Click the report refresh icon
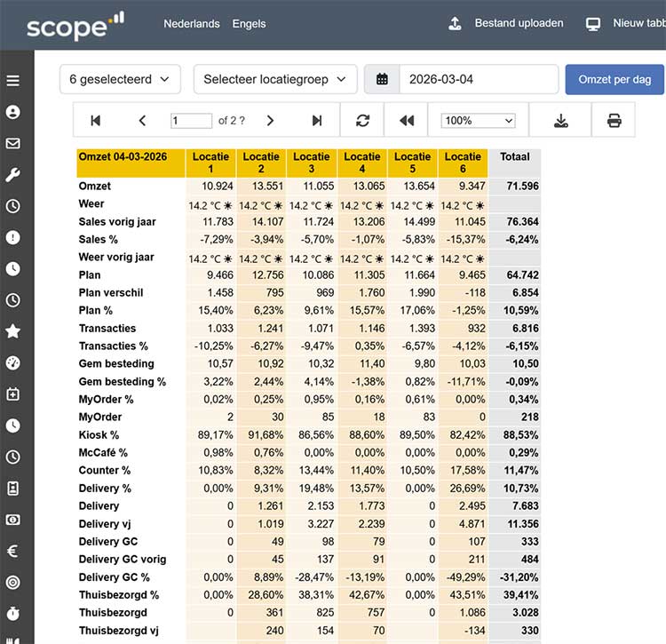 [x=362, y=121]
